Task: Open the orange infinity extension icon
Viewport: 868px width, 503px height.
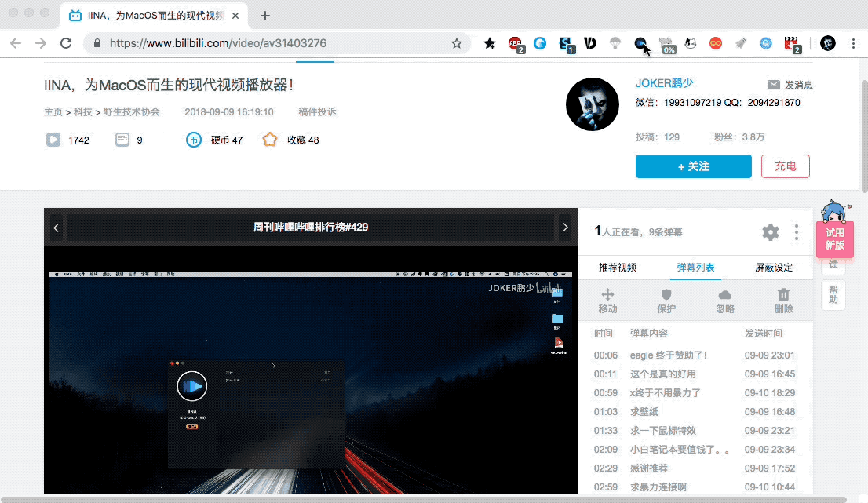Action: tap(715, 43)
